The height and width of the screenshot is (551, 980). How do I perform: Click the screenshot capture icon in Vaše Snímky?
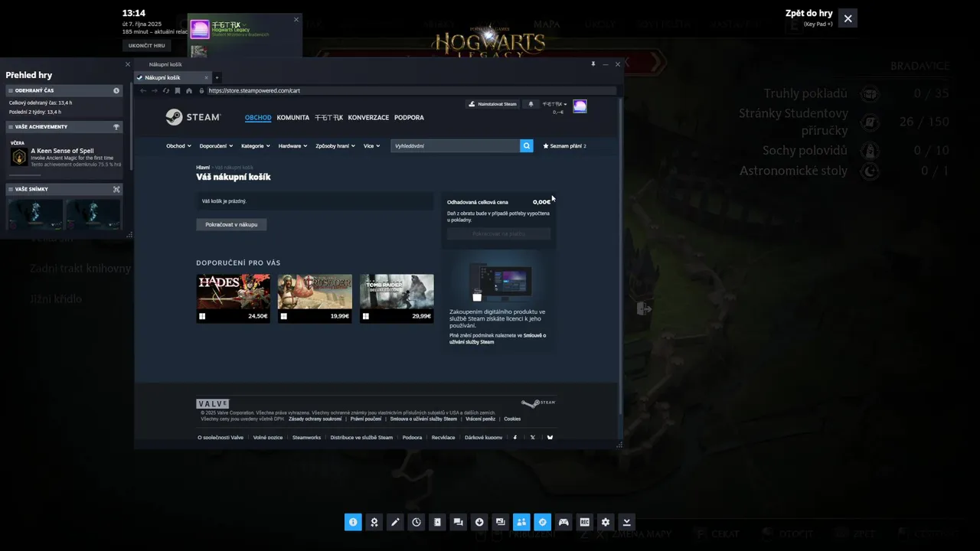pyautogui.click(x=116, y=189)
